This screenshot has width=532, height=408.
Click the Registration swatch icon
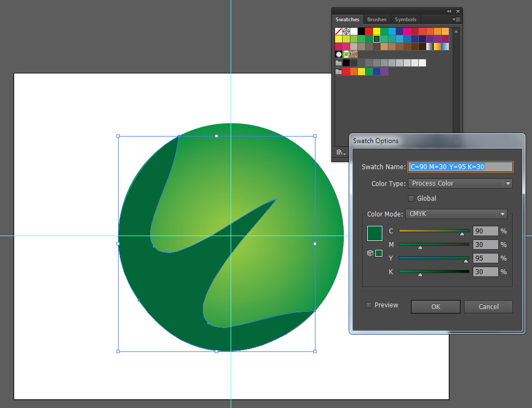click(x=346, y=31)
